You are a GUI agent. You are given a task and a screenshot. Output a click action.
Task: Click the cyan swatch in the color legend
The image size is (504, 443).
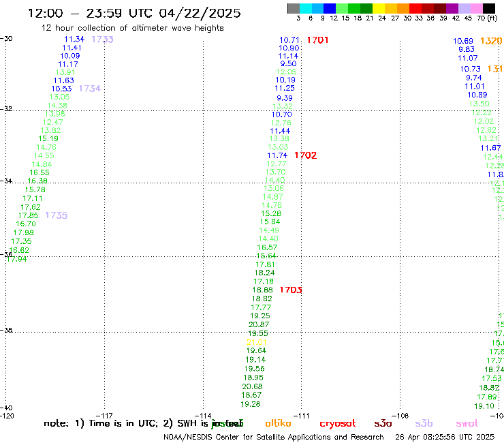point(306,8)
